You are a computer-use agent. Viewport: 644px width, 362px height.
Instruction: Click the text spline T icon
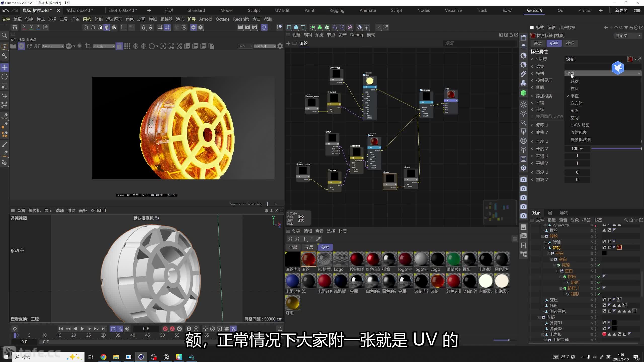click(x=303, y=27)
